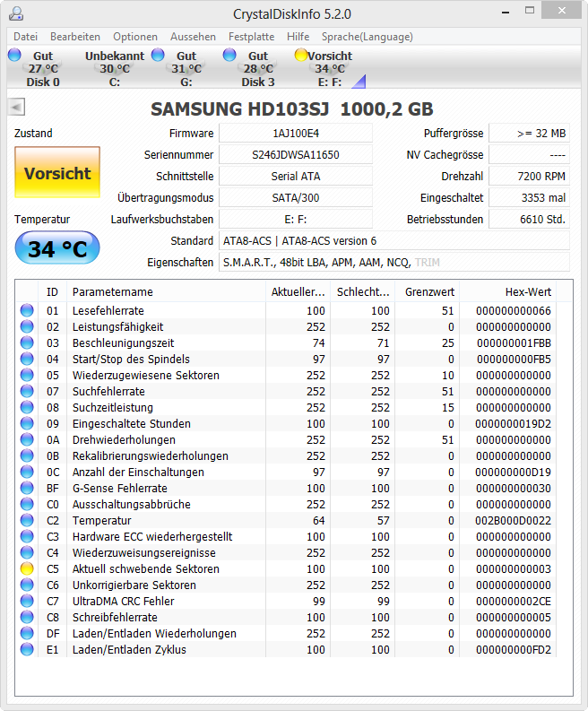This screenshot has height=711, width=588.
Task: Click the Puffergrösse value >= 32 MB
Action: tap(529, 134)
